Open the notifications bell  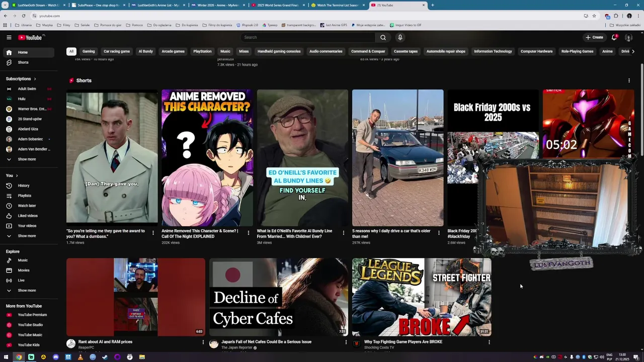(x=614, y=37)
